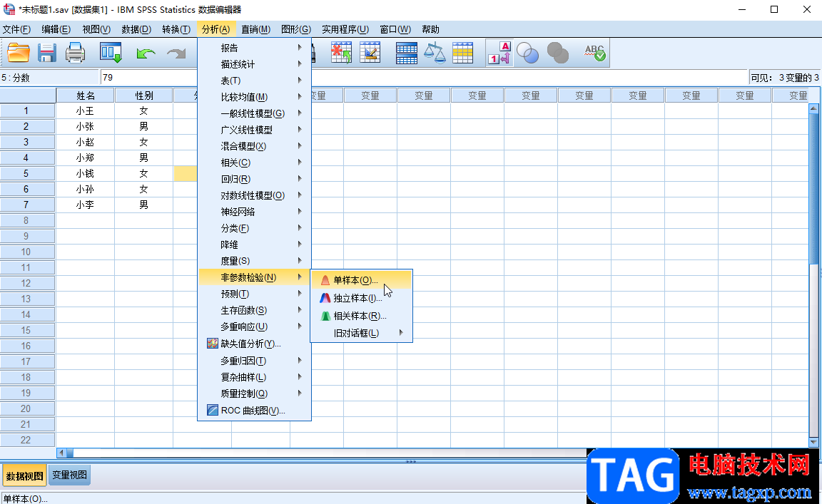The image size is (822, 504).
Task: Expand 复杂抽样(L) submenu
Action: pos(254,377)
